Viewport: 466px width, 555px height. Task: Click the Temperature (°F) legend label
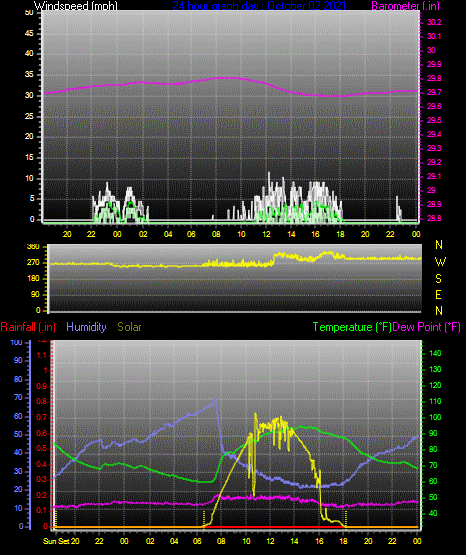(x=352, y=327)
